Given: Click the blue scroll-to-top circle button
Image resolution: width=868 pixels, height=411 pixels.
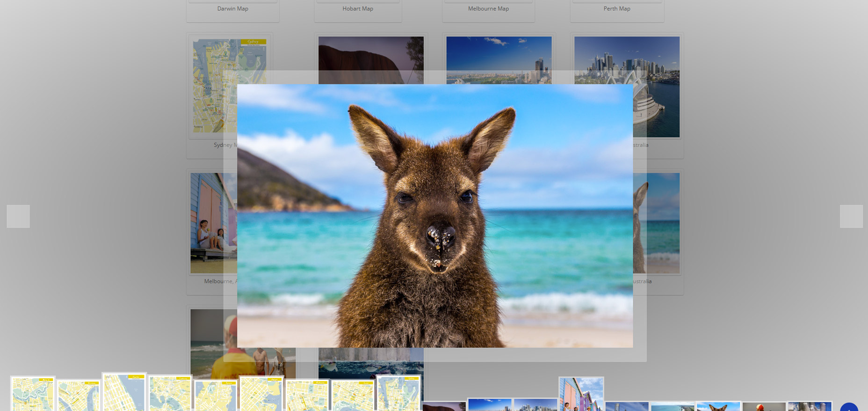Looking at the screenshot, I should 849,407.
